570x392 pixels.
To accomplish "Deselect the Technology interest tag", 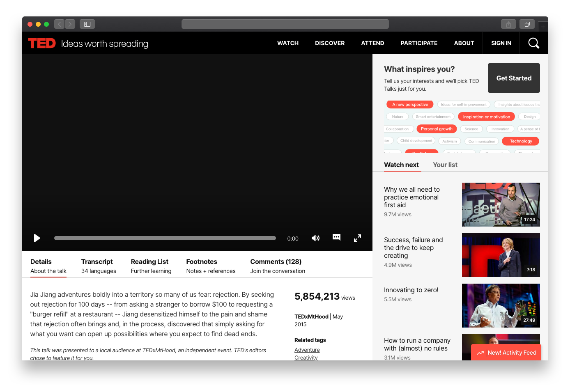I will click(x=521, y=141).
